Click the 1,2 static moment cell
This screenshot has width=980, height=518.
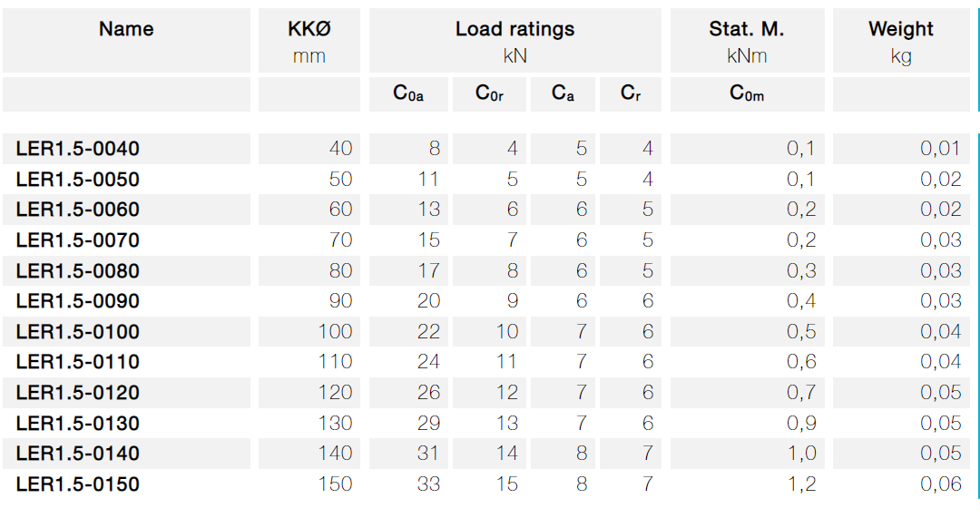tap(748, 484)
